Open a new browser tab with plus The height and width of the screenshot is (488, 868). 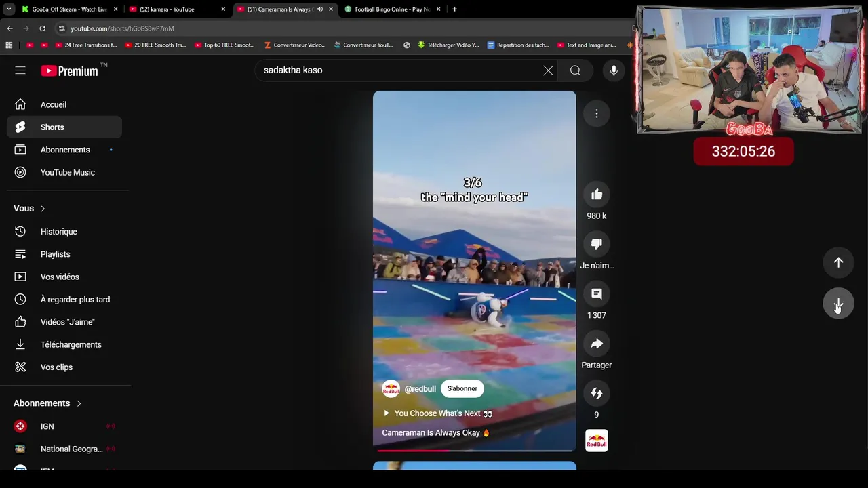[454, 9]
